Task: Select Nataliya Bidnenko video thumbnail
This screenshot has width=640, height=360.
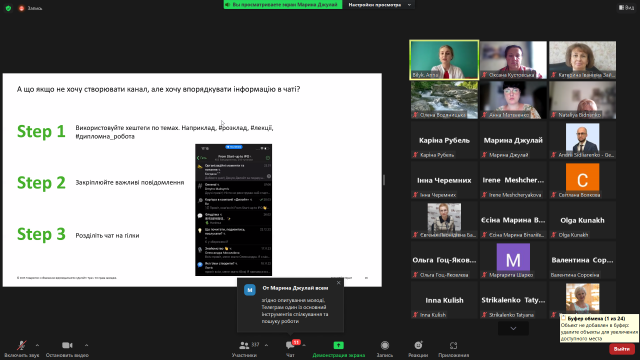Action: pos(582,100)
